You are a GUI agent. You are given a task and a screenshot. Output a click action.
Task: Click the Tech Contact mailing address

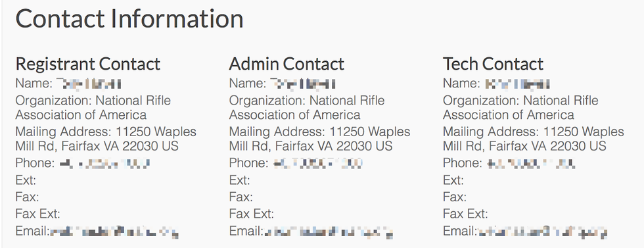533,139
